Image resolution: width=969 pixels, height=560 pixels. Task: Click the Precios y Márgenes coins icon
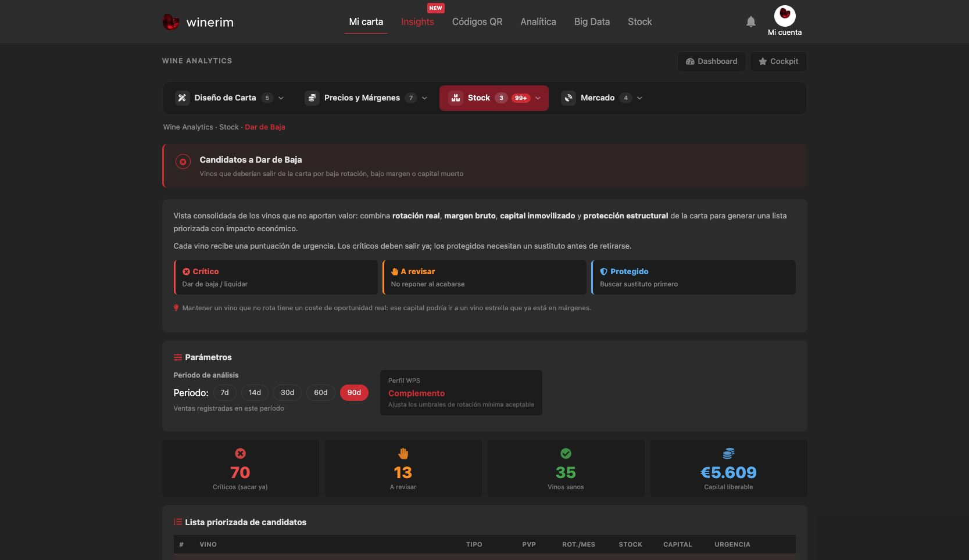312,98
